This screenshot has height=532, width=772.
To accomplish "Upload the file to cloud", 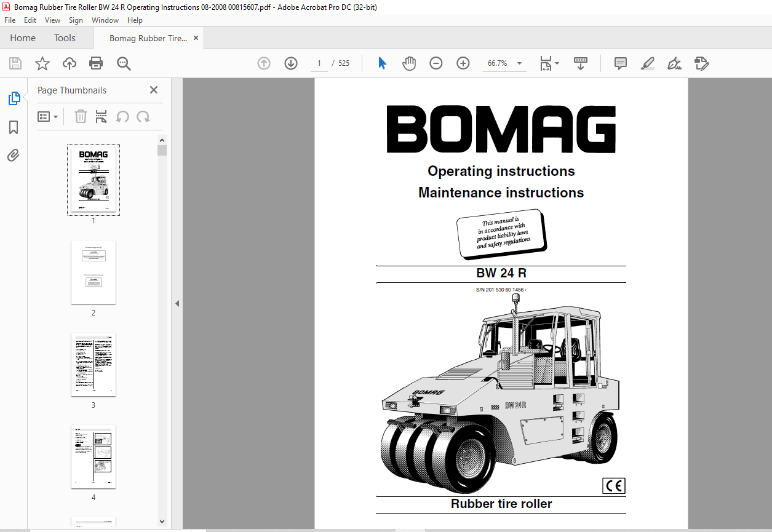I will [x=70, y=63].
